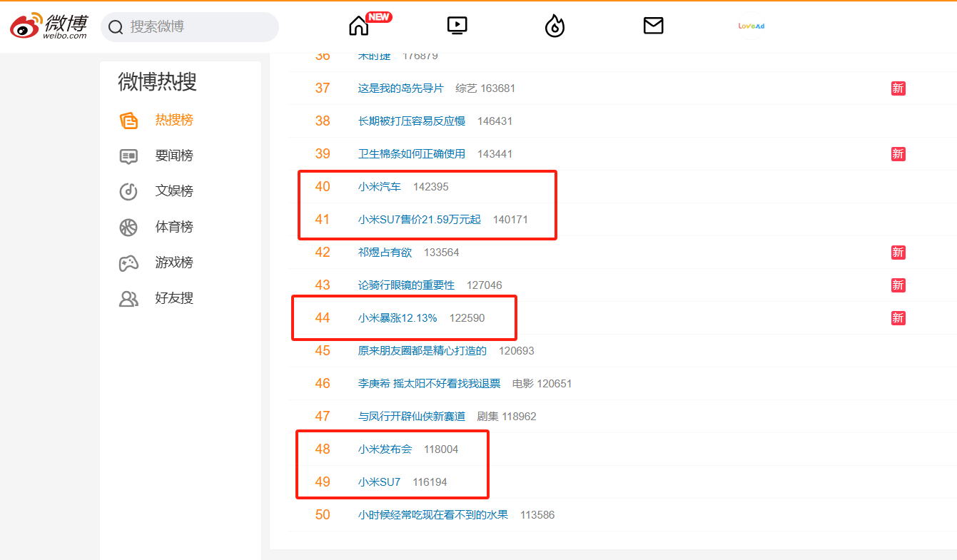Image resolution: width=957 pixels, height=560 pixels.
Task: Click the search magnifier icon
Action: [116, 27]
